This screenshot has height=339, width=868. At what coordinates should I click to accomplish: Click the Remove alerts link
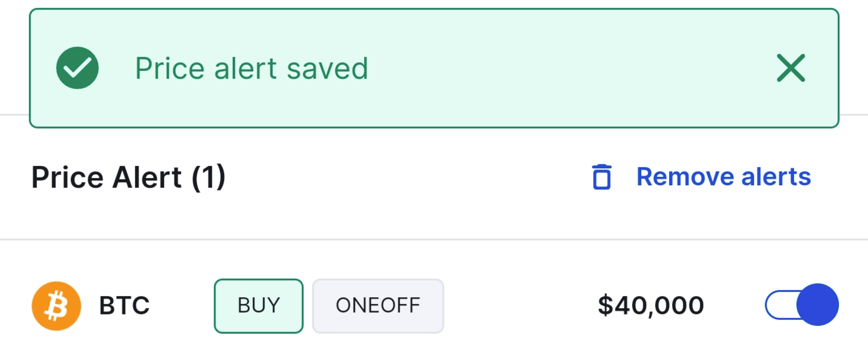(x=723, y=177)
